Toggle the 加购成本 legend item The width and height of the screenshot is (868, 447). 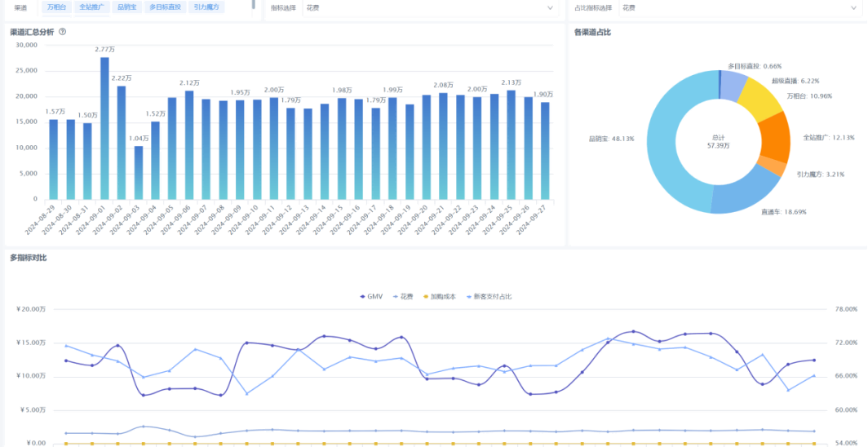439,297
